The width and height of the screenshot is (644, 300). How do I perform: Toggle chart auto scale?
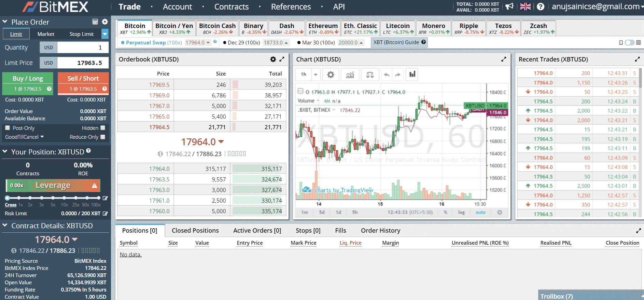[x=480, y=212]
